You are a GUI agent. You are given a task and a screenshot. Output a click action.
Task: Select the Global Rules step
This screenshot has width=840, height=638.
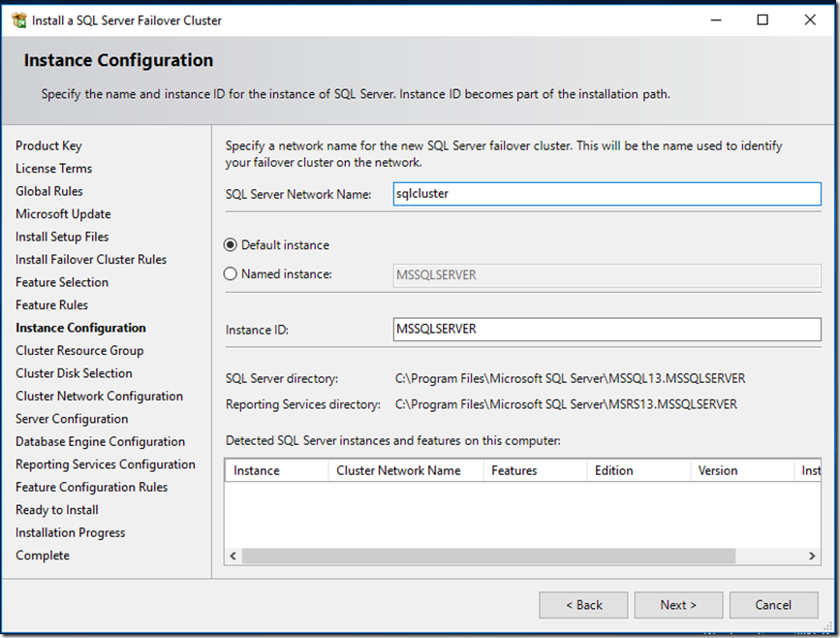(x=49, y=191)
